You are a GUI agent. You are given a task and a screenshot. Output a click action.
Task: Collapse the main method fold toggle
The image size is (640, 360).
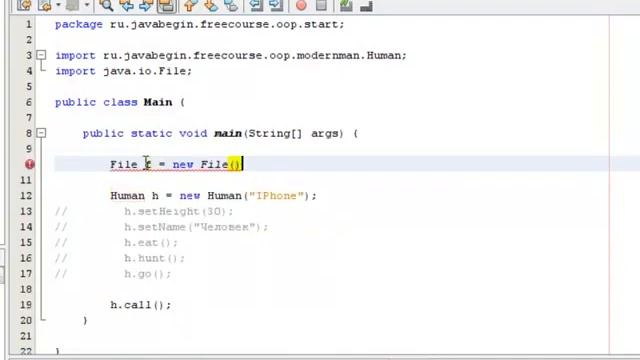[x=41, y=133]
